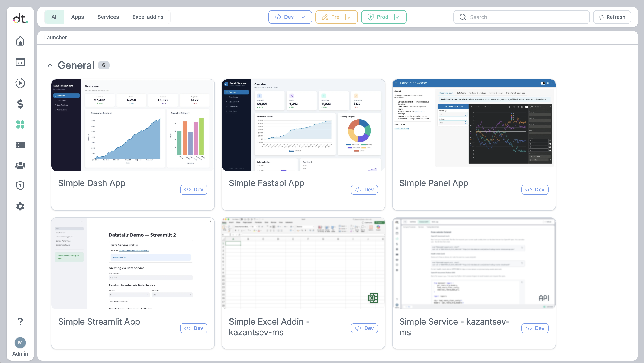Click the General item count badge
644x363 pixels.
pos(103,65)
